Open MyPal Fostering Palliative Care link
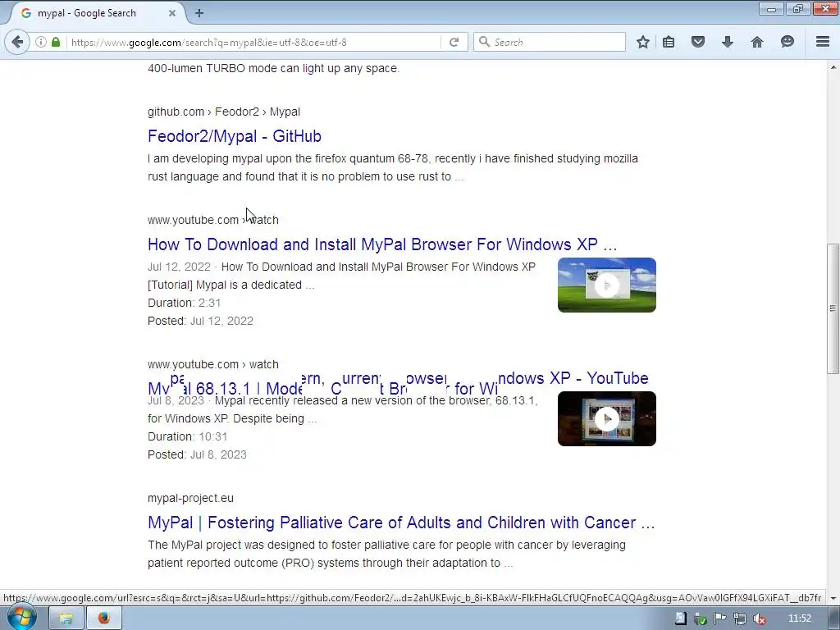 pyautogui.click(x=401, y=523)
